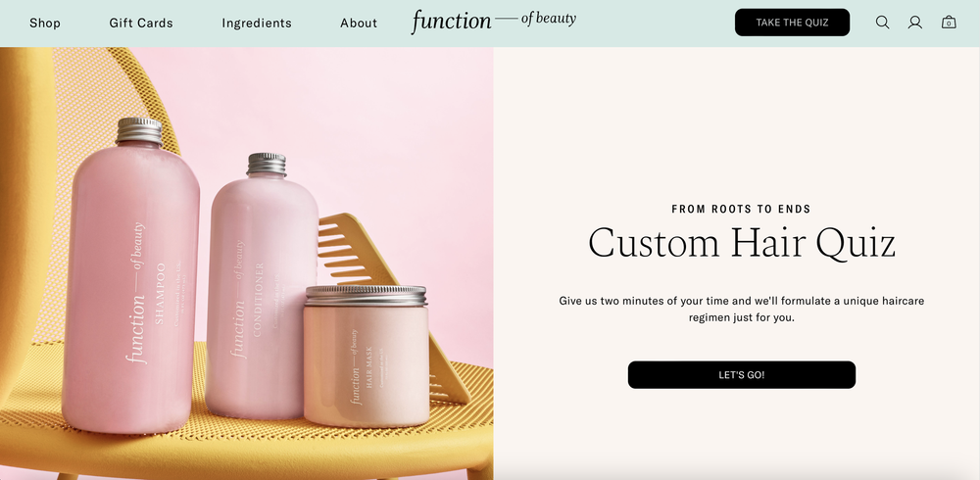Screen dimensions: 980x480
Task: Click the Custom Hair Quiz heading
Action: coord(741,243)
